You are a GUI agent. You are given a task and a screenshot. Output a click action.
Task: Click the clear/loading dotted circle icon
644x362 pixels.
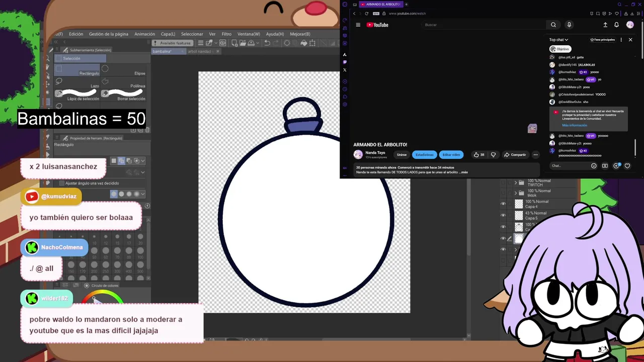(x=287, y=43)
